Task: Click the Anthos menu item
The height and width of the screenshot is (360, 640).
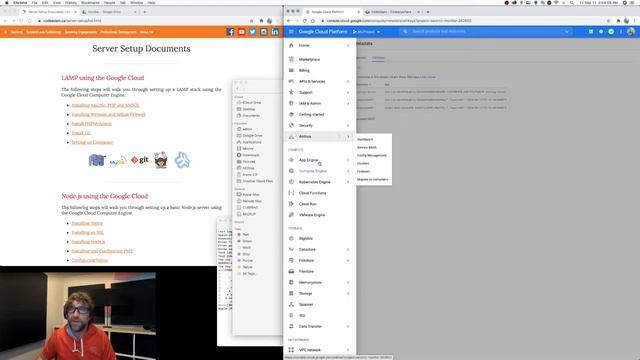Action: coord(320,136)
